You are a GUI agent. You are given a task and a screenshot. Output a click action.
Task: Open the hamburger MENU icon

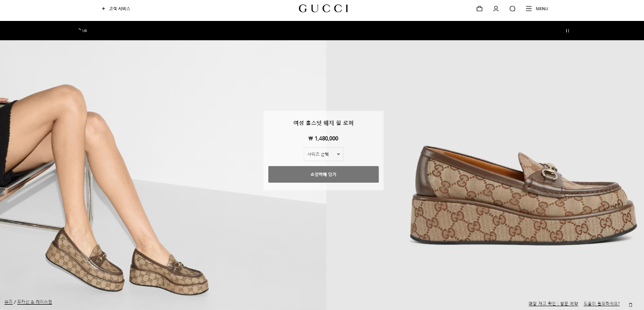[529, 9]
